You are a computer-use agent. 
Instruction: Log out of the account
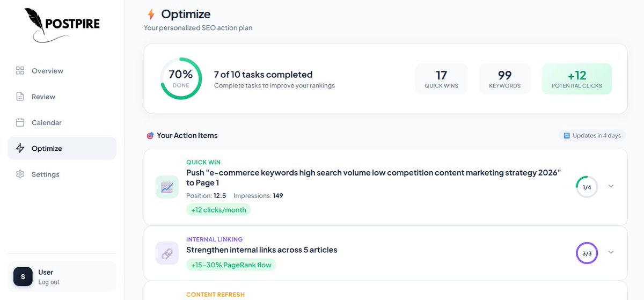[x=49, y=282]
